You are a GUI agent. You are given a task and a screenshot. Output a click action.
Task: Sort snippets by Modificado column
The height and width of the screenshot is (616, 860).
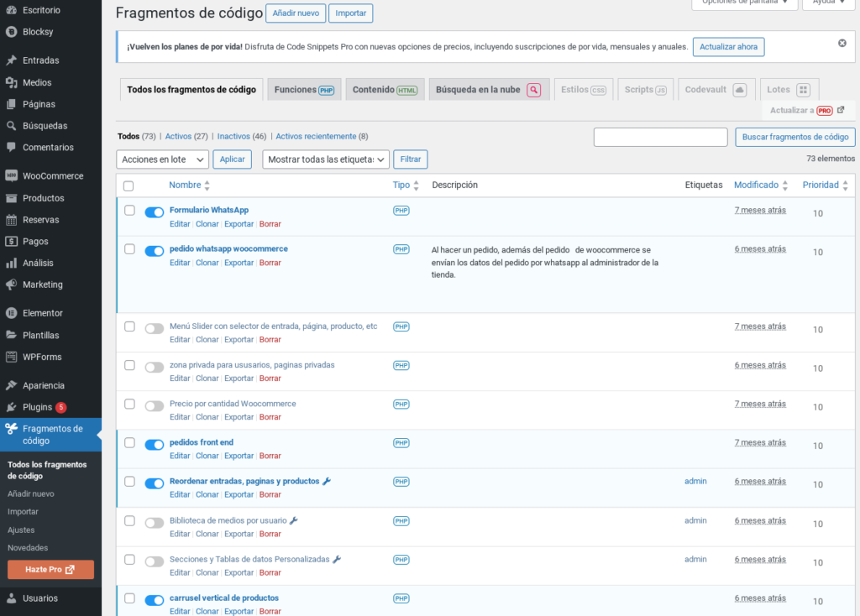point(761,185)
